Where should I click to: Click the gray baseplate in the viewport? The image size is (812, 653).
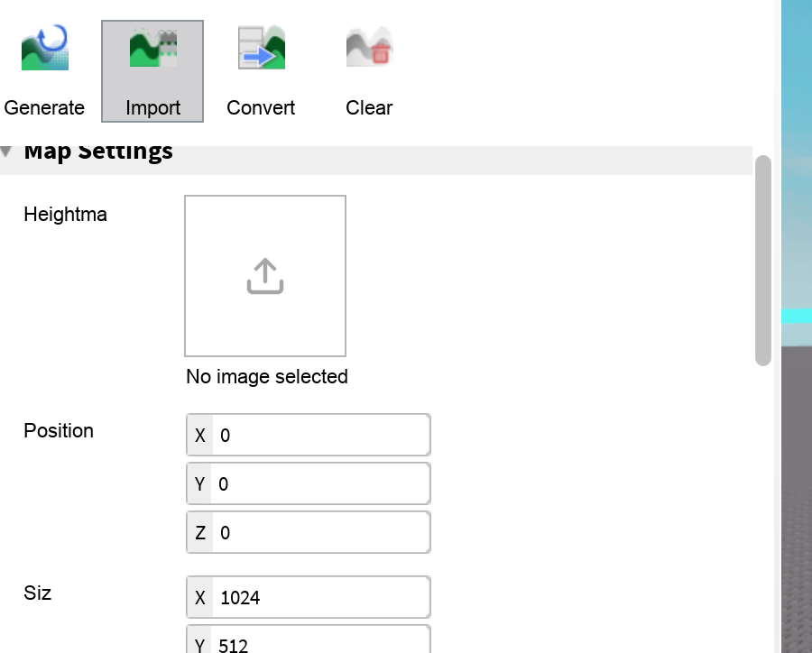796,496
